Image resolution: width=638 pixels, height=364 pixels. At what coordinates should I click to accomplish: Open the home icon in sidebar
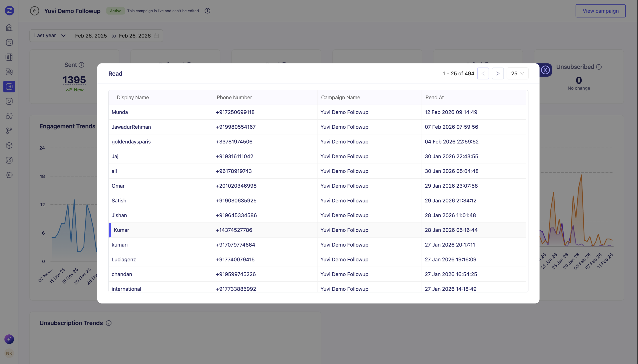[9, 28]
